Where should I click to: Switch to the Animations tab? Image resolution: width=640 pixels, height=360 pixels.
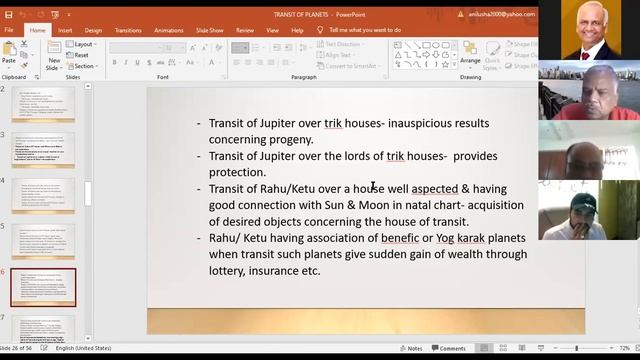(169, 30)
